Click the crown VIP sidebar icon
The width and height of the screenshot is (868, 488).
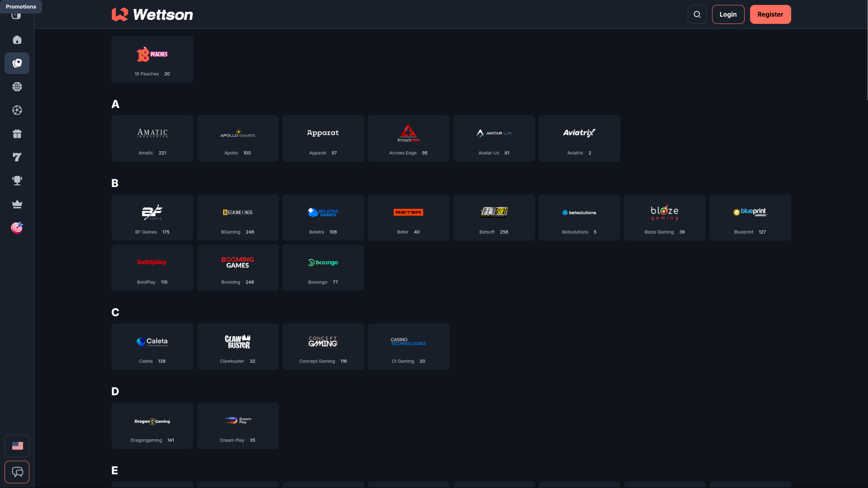pos(17,204)
